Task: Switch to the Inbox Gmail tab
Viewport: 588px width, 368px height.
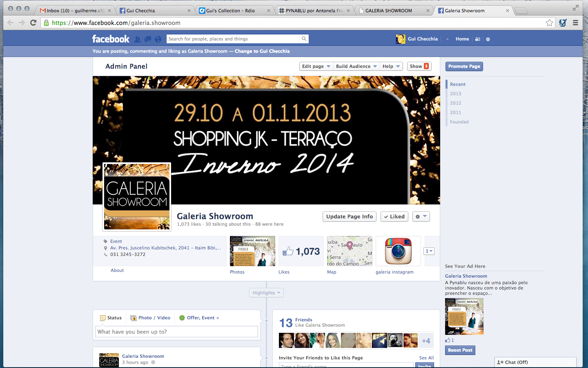Action: coord(75,11)
